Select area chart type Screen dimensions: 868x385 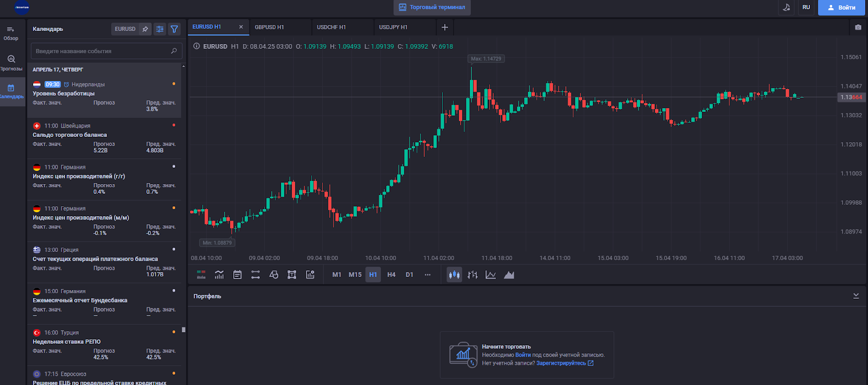point(509,275)
